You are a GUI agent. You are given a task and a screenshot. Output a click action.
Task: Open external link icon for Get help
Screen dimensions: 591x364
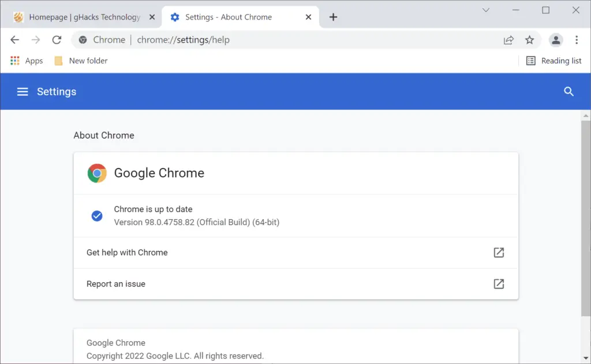[499, 253]
